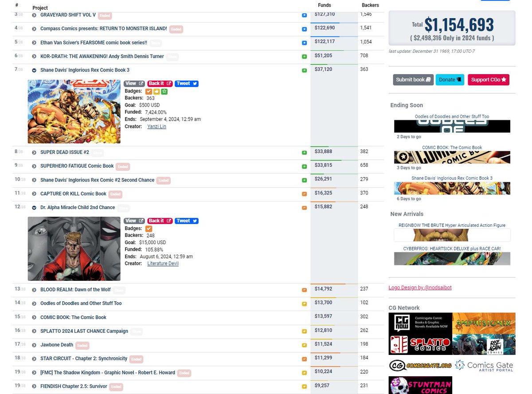Open Ethan Van Sciver's FEARSOME comic title link
532x394 pixels.
pos(94,43)
